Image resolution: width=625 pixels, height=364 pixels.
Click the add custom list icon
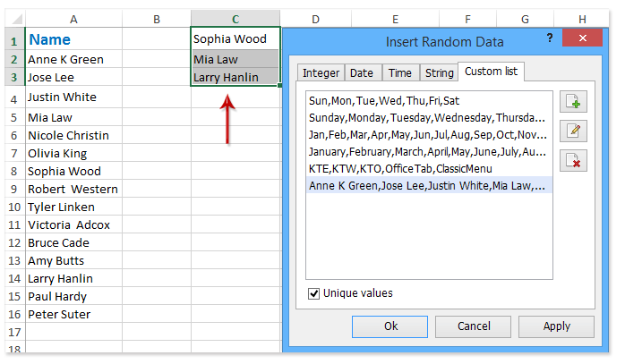pos(573,102)
